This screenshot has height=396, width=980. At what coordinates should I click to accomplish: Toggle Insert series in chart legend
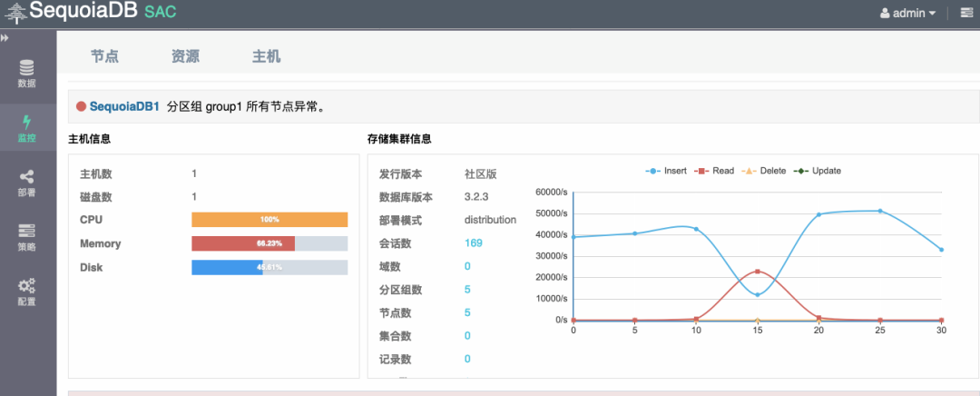pyautogui.click(x=666, y=171)
